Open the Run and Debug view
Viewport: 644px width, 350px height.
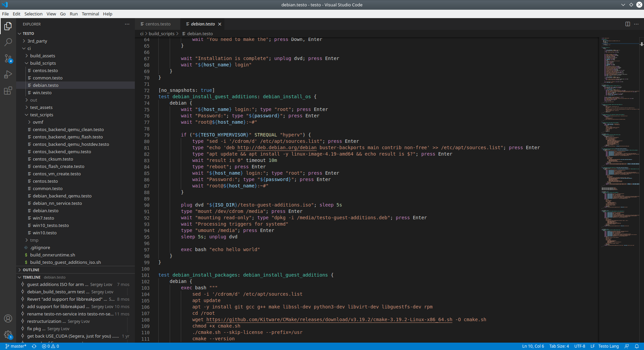coord(8,74)
